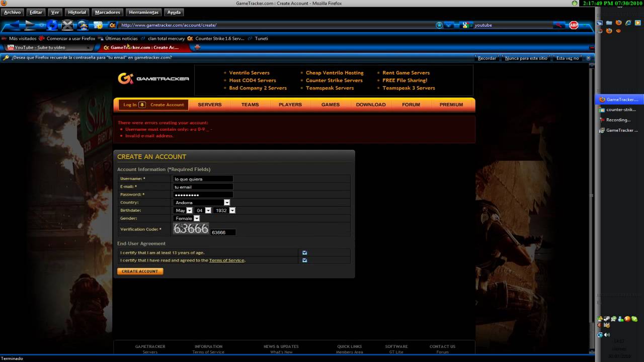
Task: Open the browser Home icon
Action: tap(83, 25)
